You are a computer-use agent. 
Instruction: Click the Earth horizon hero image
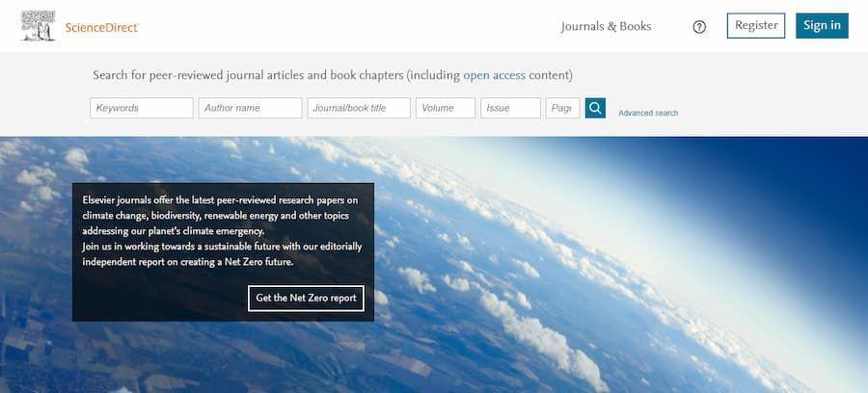click(609, 265)
